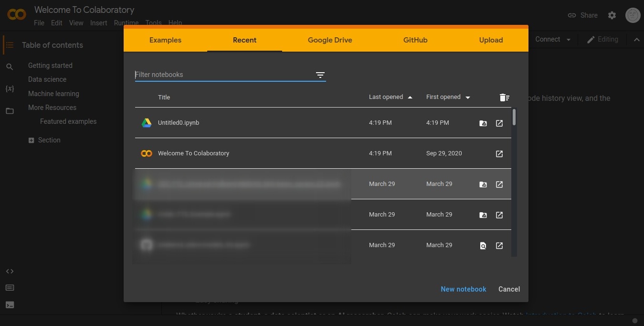This screenshot has width=644, height=326.
Task: Show second March 29 notebook in Drive
Action: coord(483,215)
